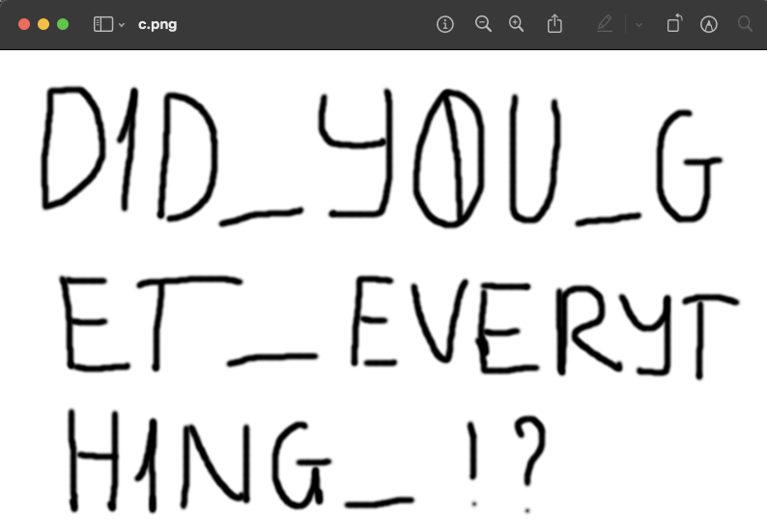767x532 pixels.
Task: Rotate the image left
Action: click(x=674, y=23)
